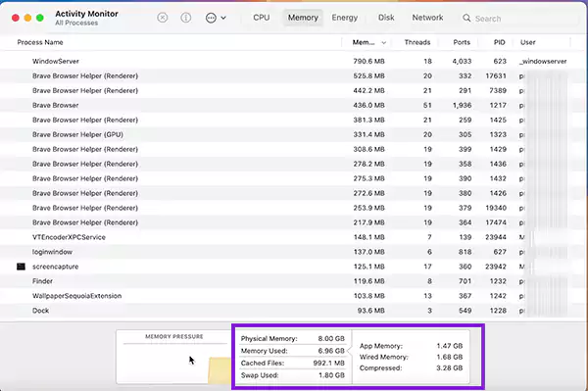Switch to the Energy tab
Screen dimensions: 588x391
click(x=345, y=18)
